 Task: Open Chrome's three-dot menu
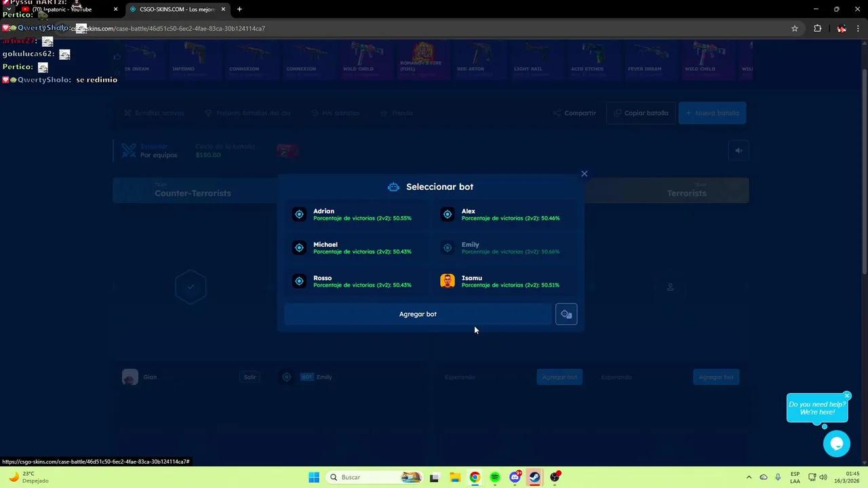coord(856,28)
